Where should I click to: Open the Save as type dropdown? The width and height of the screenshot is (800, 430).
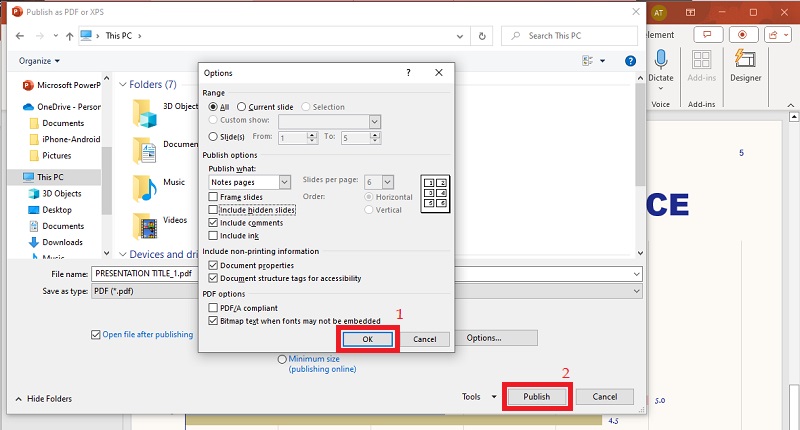[637, 291]
